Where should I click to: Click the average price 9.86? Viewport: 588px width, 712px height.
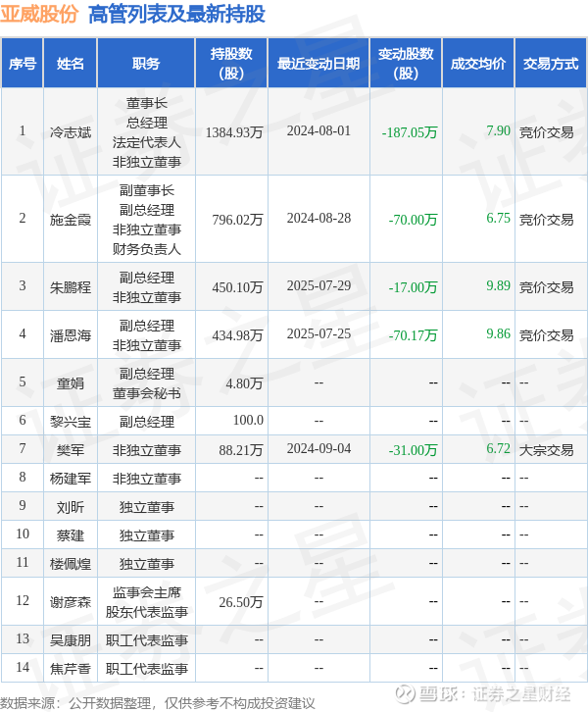click(x=498, y=333)
